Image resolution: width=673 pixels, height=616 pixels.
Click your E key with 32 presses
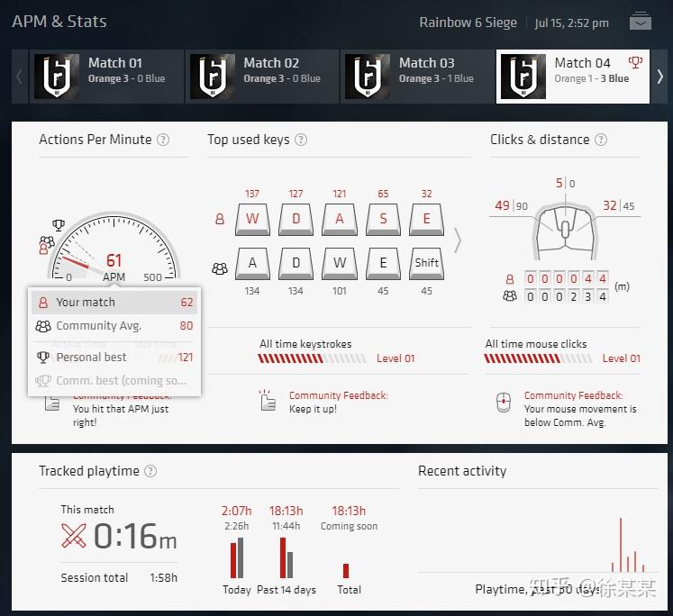click(x=427, y=219)
